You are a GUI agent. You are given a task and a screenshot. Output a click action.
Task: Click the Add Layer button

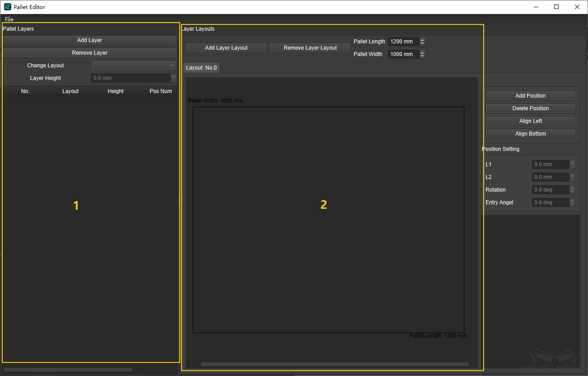click(89, 40)
